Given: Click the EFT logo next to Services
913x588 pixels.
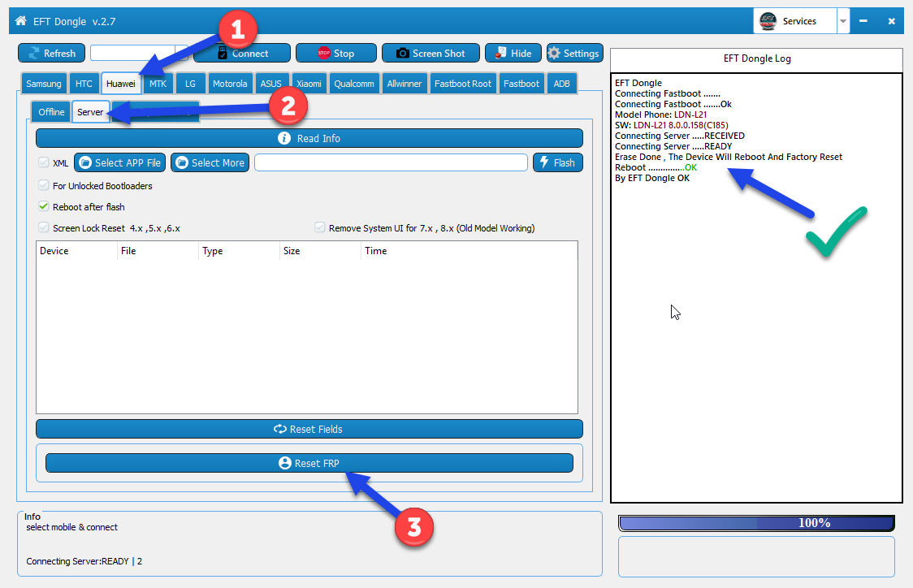Looking at the screenshot, I should coord(768,21).
